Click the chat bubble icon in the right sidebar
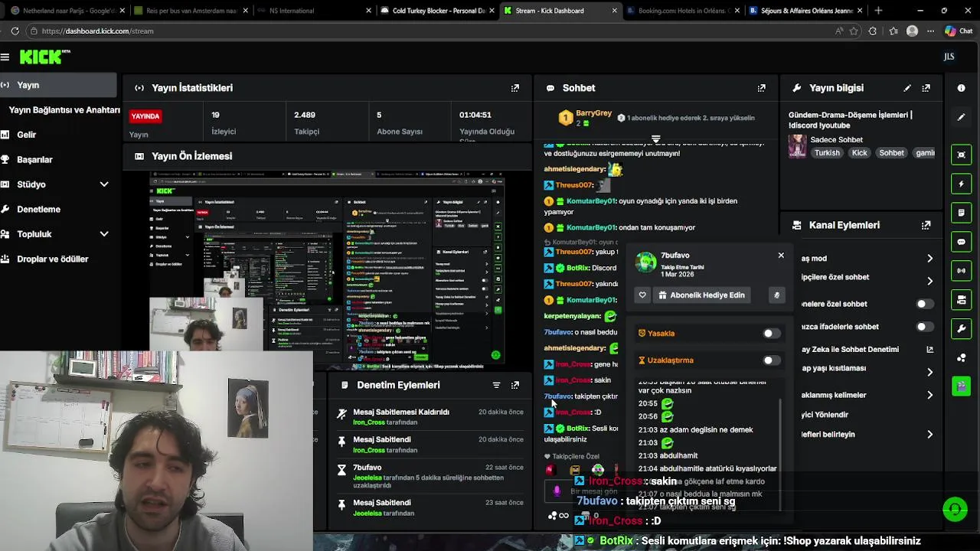This screenshot has height=551, width=980. coord(961,242)
